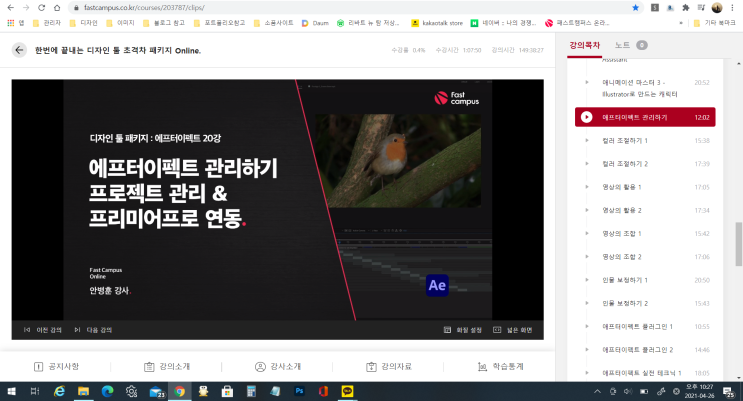This screenshot has height=401, width=743.
Task: Open the Windows Start menu
Action: [x=11, y=392]
